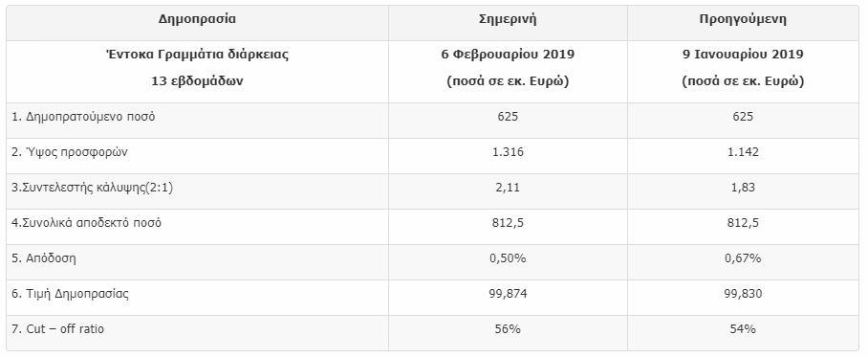Select the 99,830 auction price value
This screenshot has width=868, height=358.
coord(743,294)
